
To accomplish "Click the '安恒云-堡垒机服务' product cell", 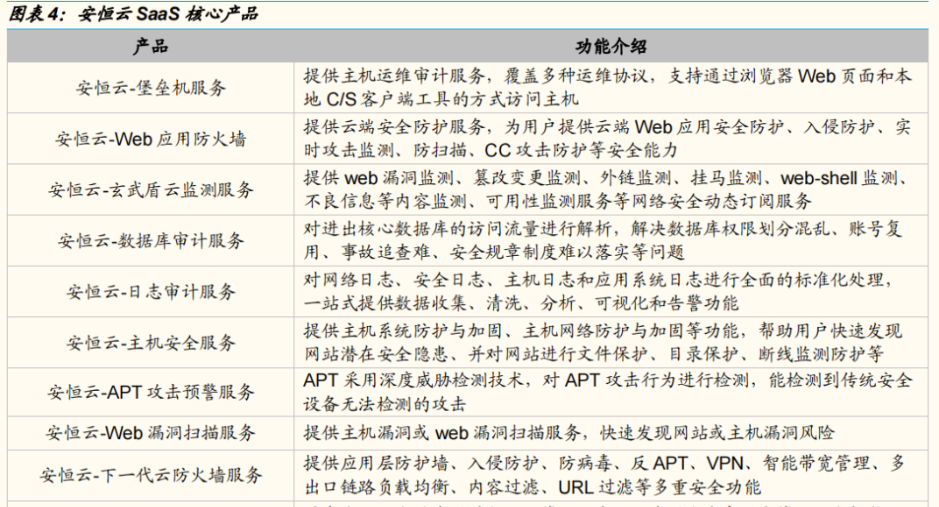I will pyautogui.click(x=150, y=88).
